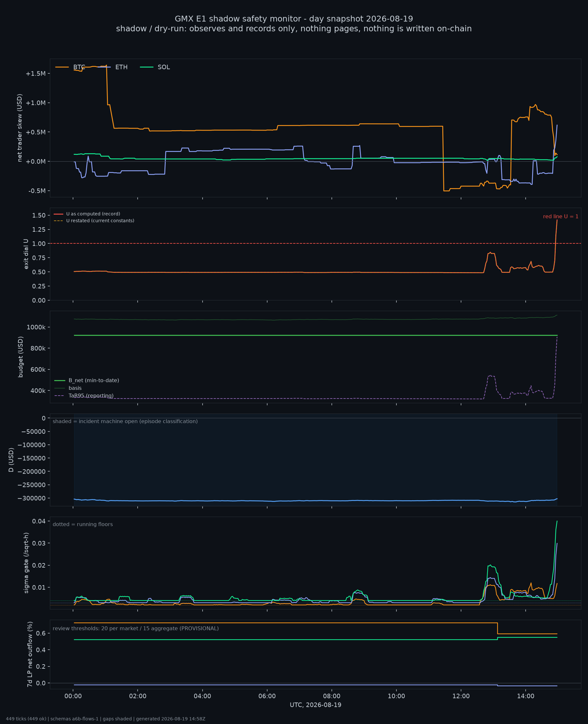Click the 'review thresholds' PROVISIONAL note

tap(135, 628)
